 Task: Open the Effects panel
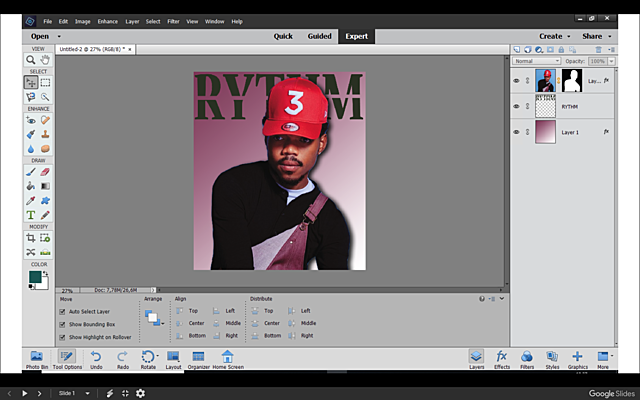[502, 360]
